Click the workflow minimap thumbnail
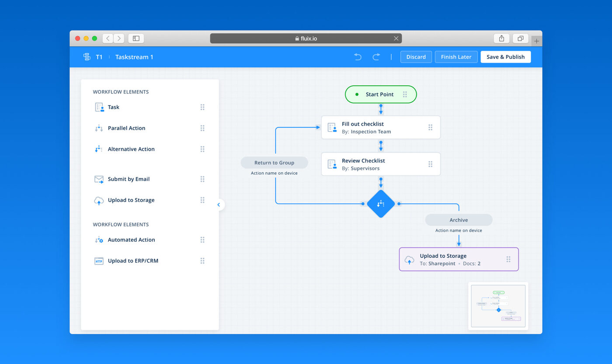The width and height of the screenshot is (612, 364). click(x=498, y=306)
